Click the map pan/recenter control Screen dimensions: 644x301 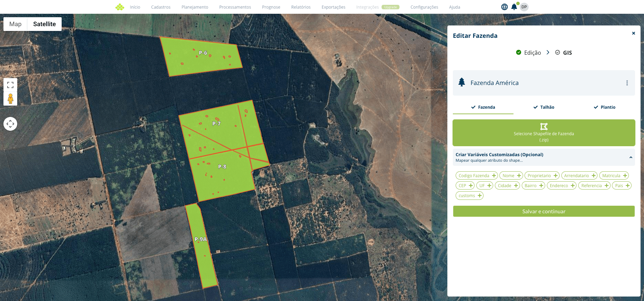pyautogui.click(x=10, y=124)
